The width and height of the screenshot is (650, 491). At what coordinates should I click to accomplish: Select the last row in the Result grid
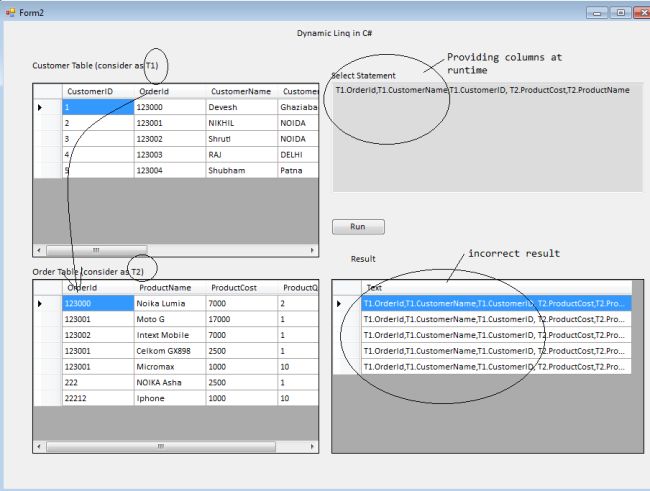(496, 366)
